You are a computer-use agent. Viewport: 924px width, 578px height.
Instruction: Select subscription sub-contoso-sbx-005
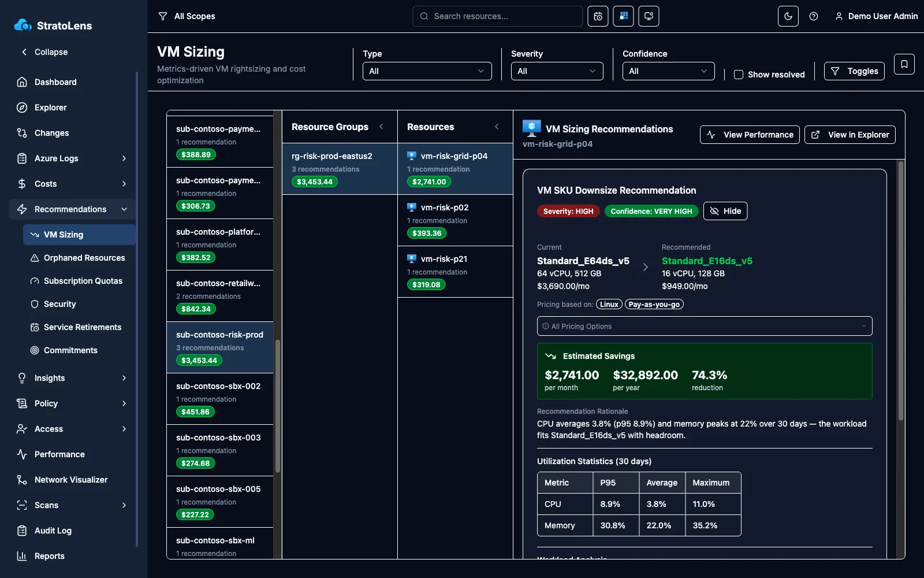pos(220,502)
